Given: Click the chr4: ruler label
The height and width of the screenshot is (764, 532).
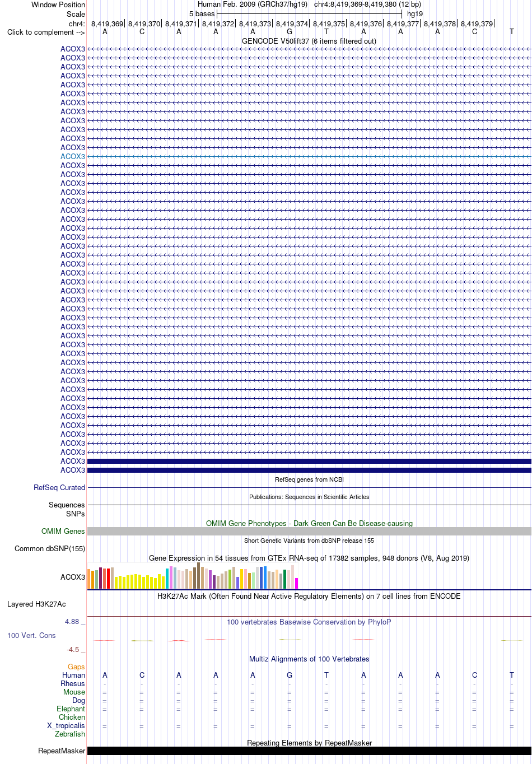Looking at the screenshot, I should (77, 24).
